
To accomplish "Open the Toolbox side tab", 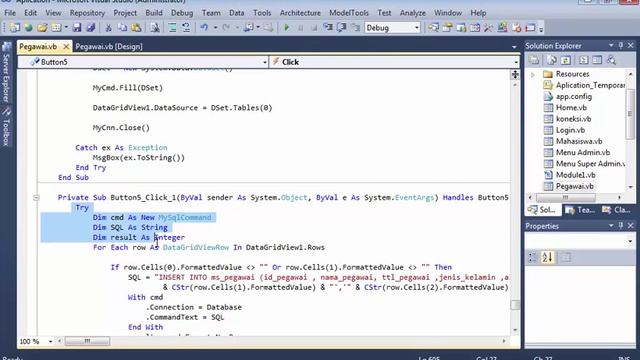I will (x=6, y=127).
